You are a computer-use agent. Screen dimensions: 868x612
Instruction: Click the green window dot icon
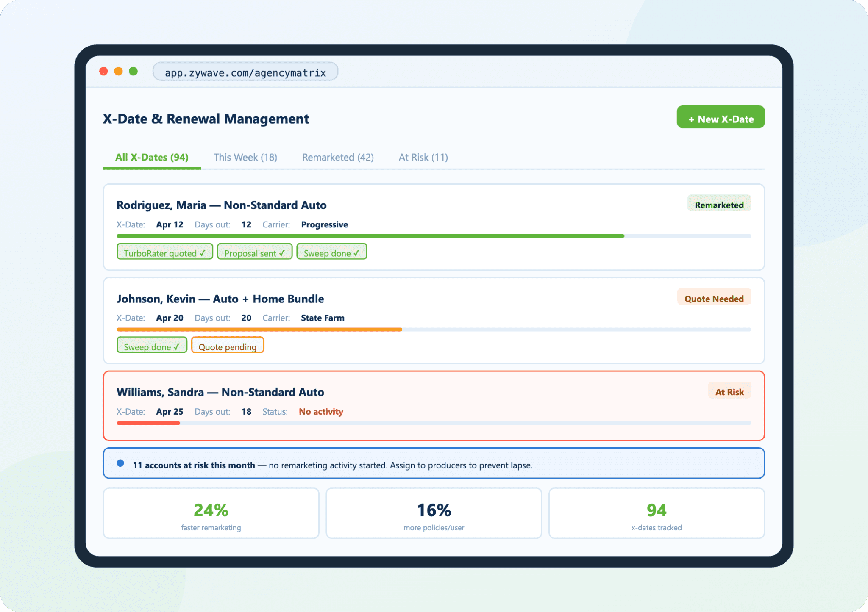(x=133, y=71)
